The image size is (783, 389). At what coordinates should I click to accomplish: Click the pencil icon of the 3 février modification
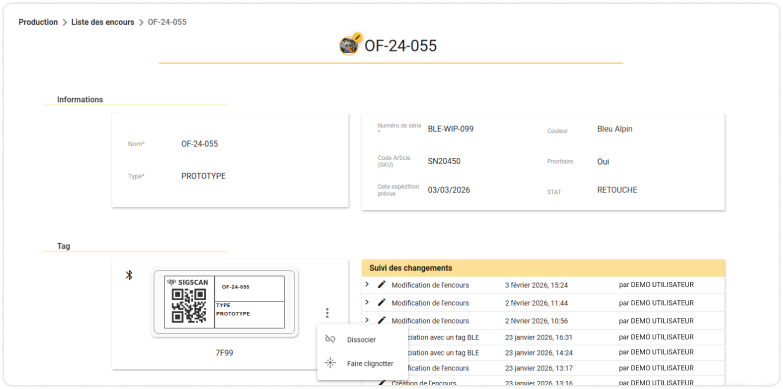tap(382, 285)
